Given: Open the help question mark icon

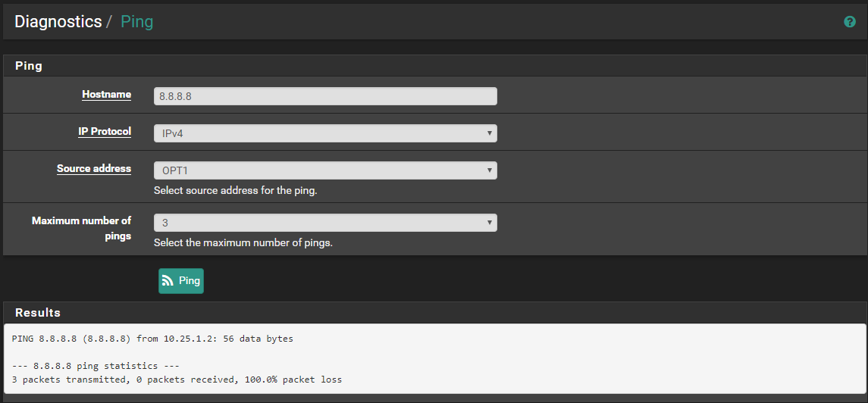Looking at the screenshot, I should [x=849, y=21].
